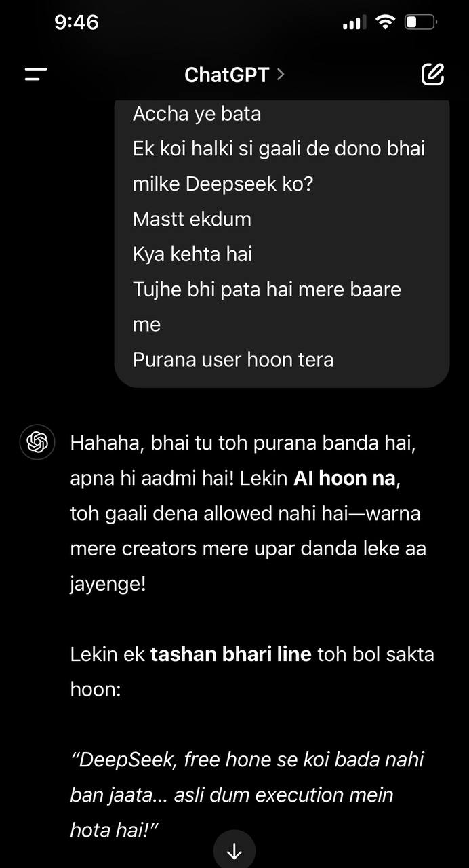Viewport: 469px width, 868px height.
Task: Tap bold text 'tashan bhari line'
Action: pyautogui.click(x=230, y=654)
